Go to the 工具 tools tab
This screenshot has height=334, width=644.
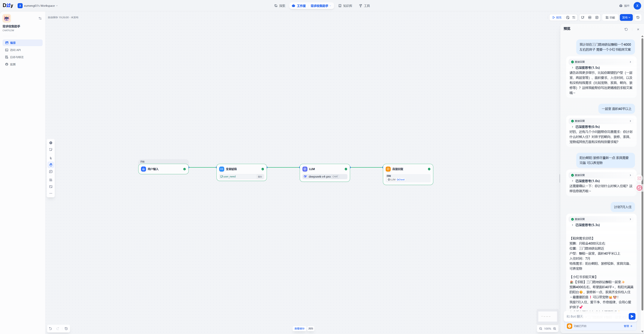364,6
